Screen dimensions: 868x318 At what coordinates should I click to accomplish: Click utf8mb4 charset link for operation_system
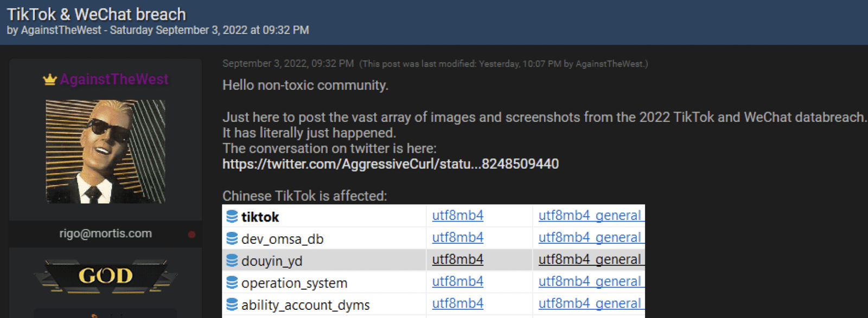(x=457, y=282)
